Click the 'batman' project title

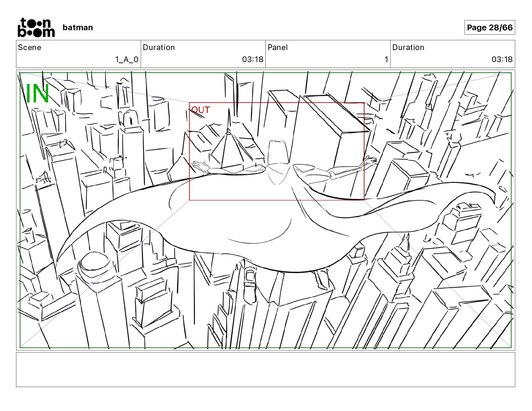point(78,28)
